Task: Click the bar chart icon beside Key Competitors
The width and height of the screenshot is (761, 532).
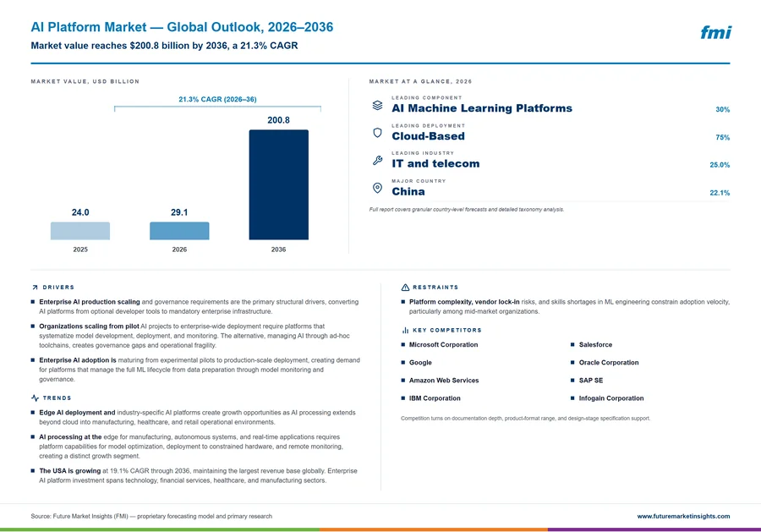Action: pyautogui.click(x=405, y=330)
